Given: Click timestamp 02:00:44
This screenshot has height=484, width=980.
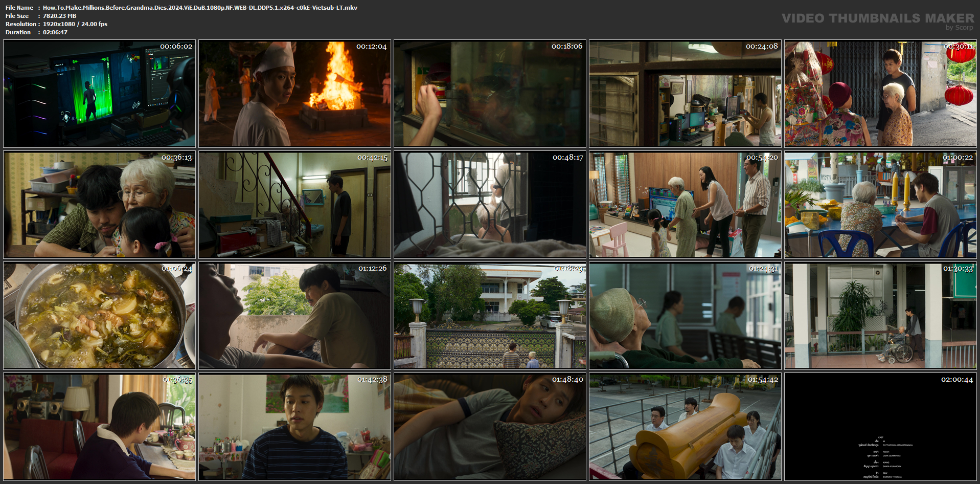Looking at the screenshot, I should click(x=957, y=380).
